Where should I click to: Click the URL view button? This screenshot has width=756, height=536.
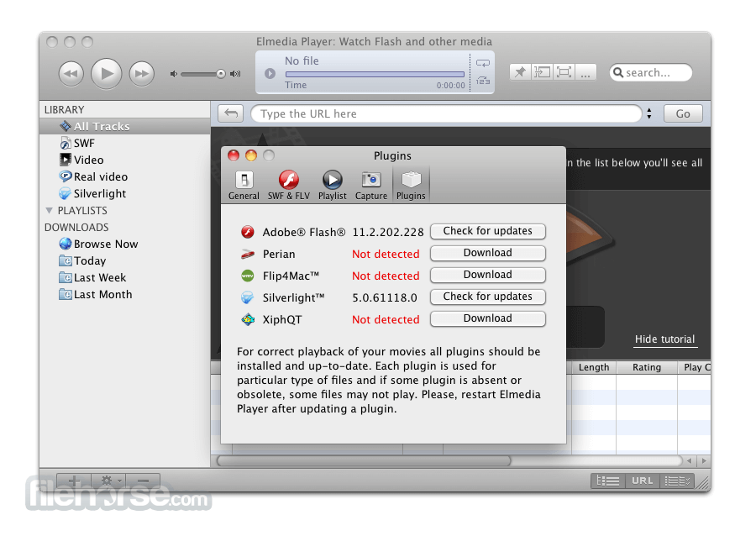click(643, 481)
